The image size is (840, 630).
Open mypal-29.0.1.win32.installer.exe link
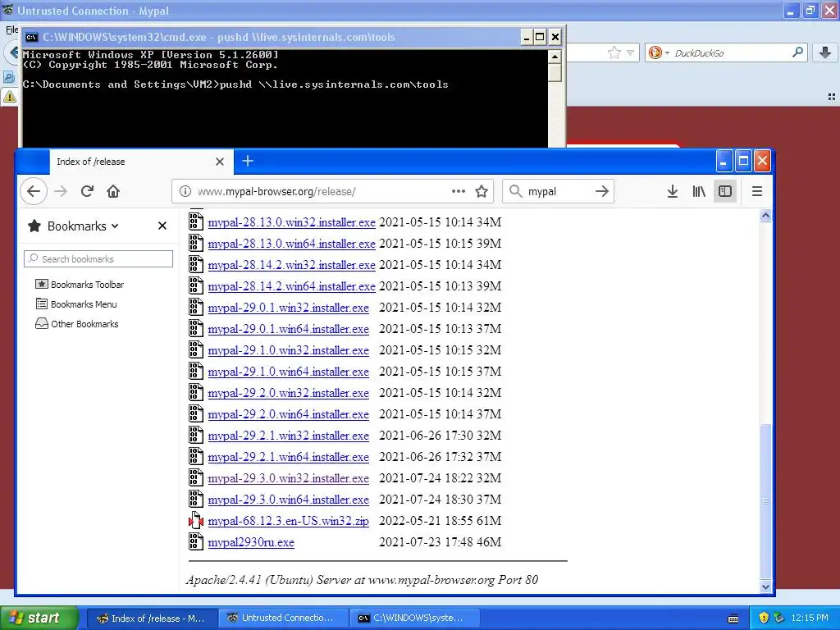click(x=288, y=308)
